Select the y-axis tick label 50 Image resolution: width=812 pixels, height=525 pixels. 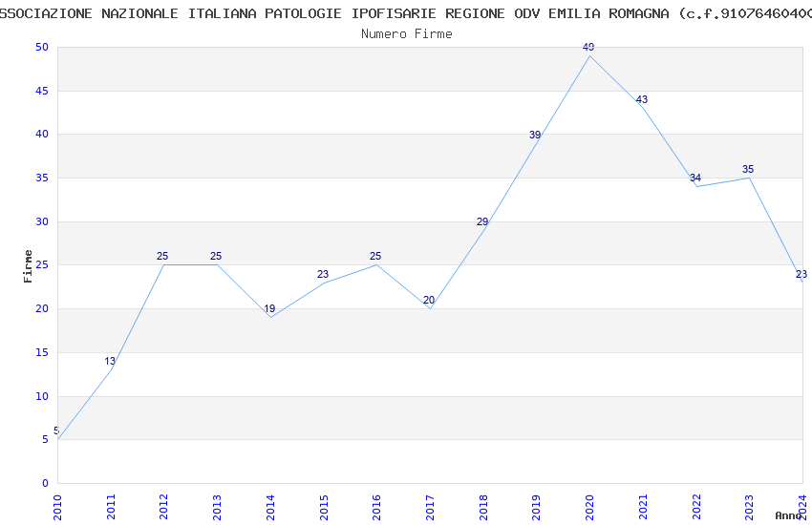[42, 47]
